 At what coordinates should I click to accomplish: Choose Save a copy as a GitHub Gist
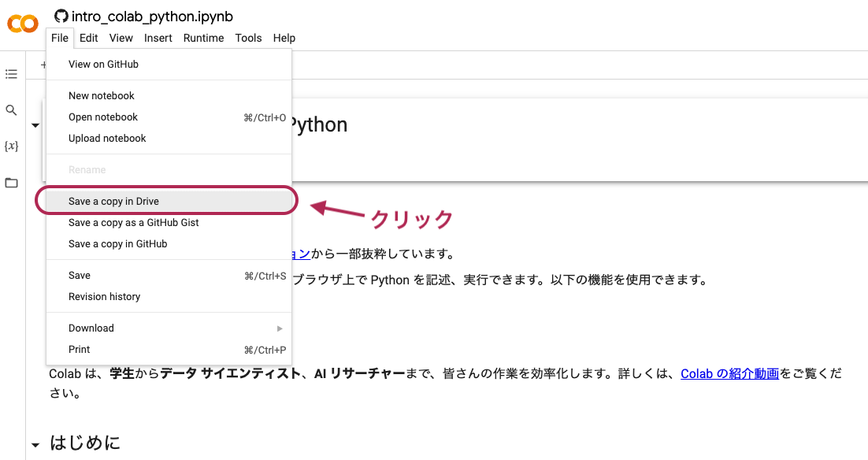coord(133,223)
